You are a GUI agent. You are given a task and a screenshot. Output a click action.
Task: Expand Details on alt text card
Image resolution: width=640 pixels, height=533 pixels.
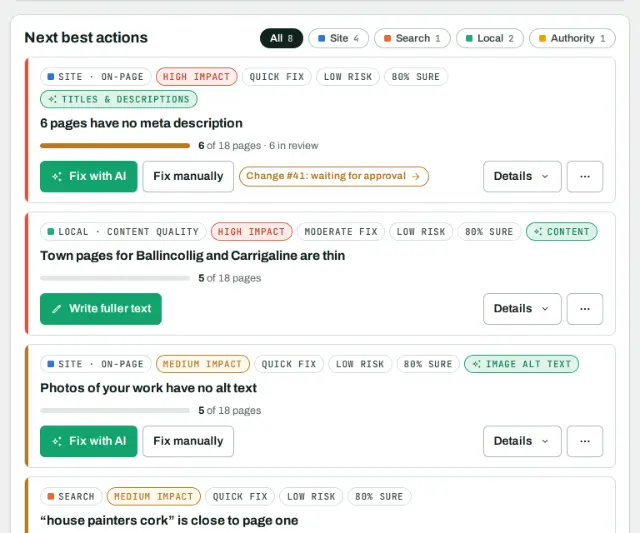[x=522, y=441]
